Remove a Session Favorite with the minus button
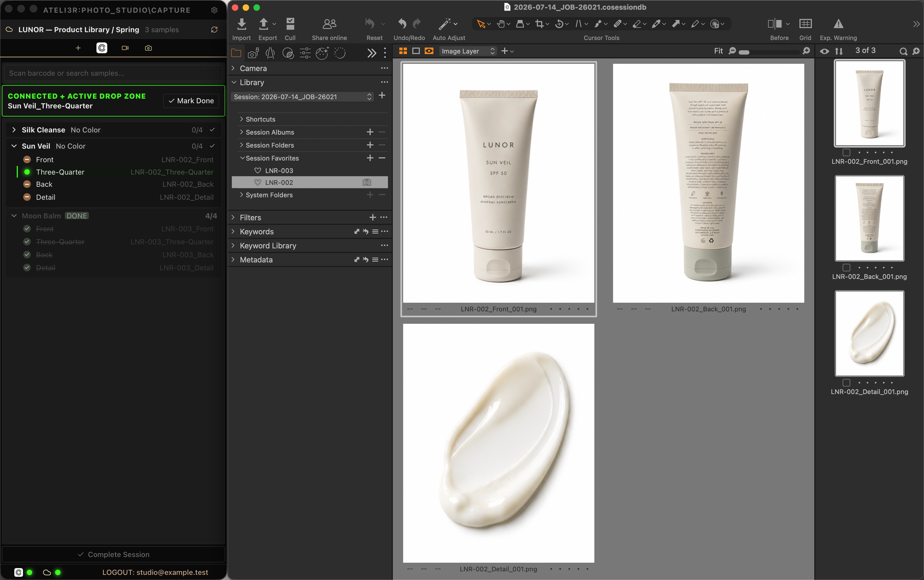This screenshot has width=924, height=580. point(382,158)
